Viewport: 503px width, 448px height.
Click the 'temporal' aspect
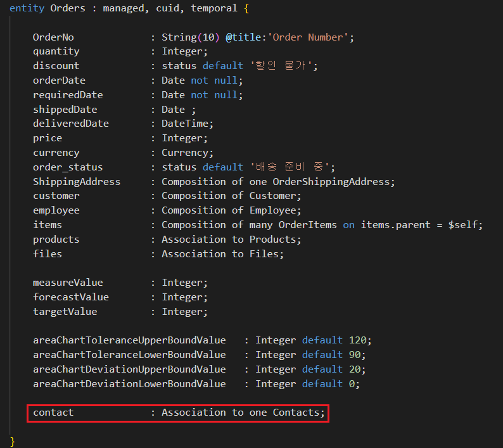[x=214, y=8]
